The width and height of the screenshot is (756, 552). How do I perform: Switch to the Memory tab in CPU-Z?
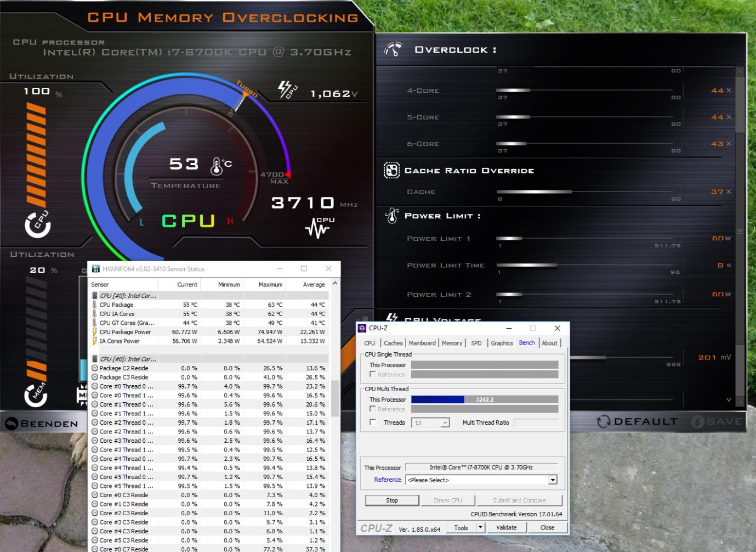pos(452,343)
